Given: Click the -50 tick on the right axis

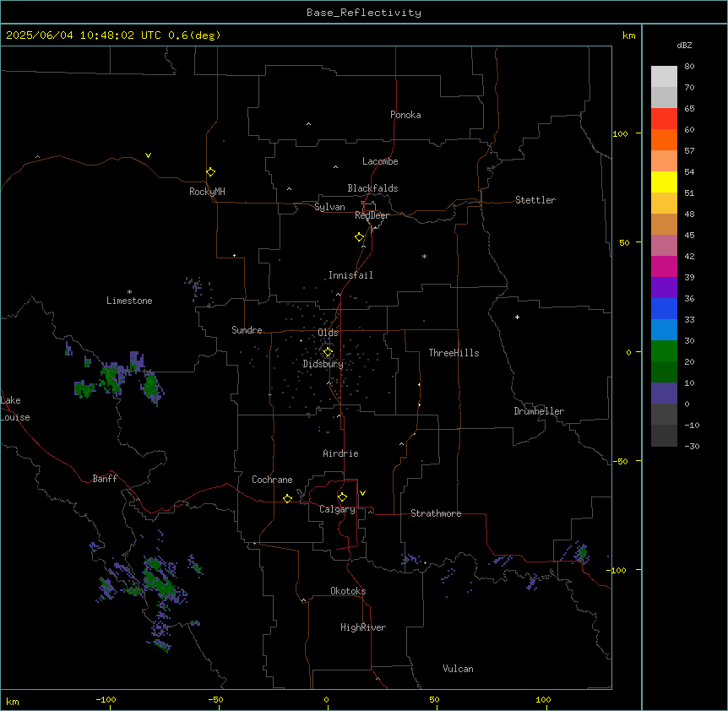Looking at the screenshot, I should 620,461.
